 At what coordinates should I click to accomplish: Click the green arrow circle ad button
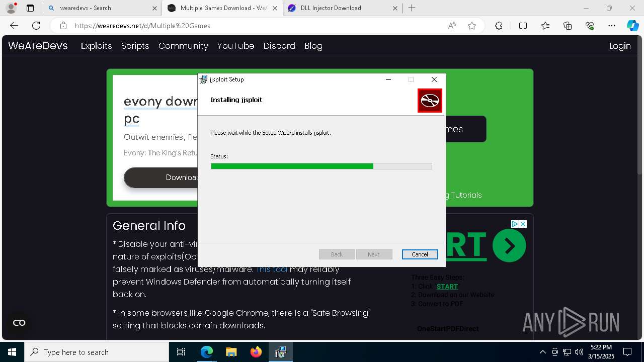[509, 246]
